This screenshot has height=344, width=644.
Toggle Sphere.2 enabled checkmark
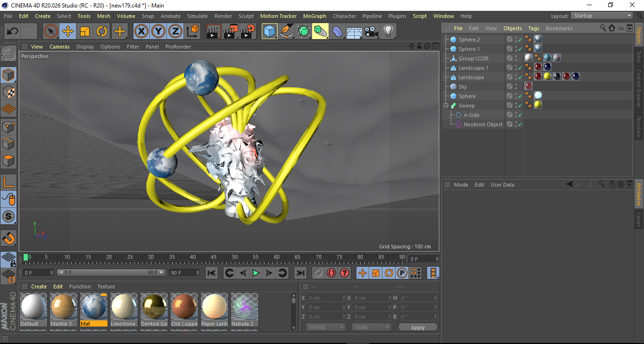pyautogui.click(x=520, y=40)
